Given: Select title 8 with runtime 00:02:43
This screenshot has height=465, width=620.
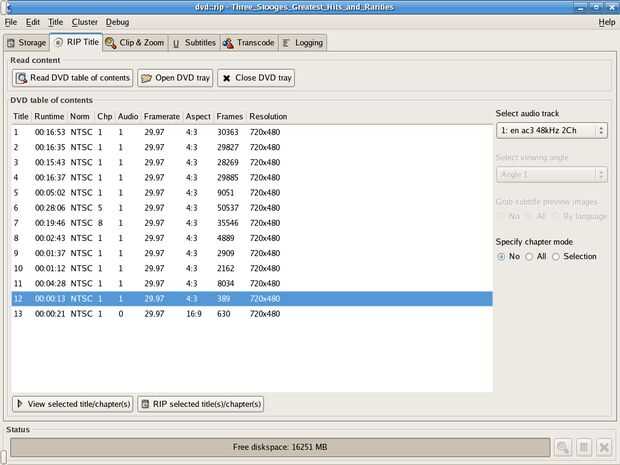Looking at the screenshot, I should 252,238.
